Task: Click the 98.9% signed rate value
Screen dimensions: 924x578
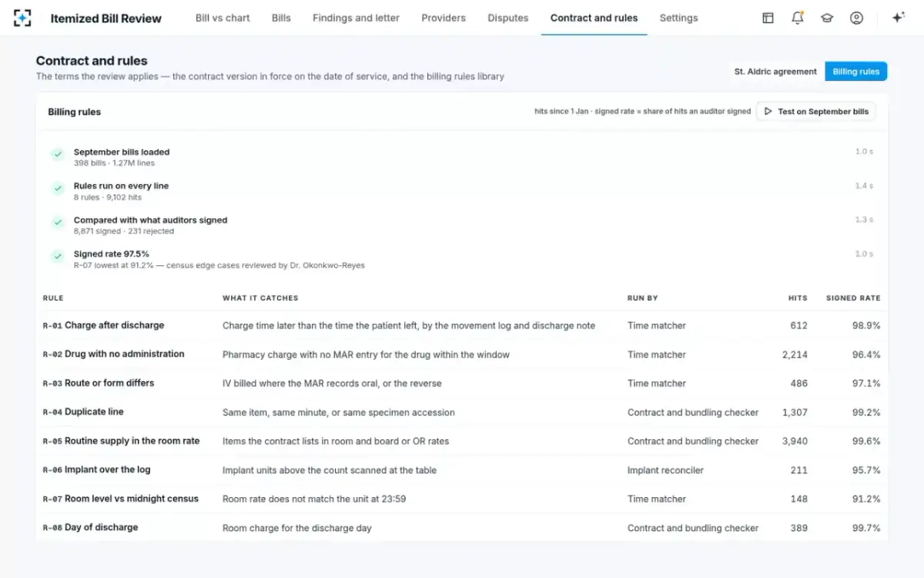Action: (866, 325)
